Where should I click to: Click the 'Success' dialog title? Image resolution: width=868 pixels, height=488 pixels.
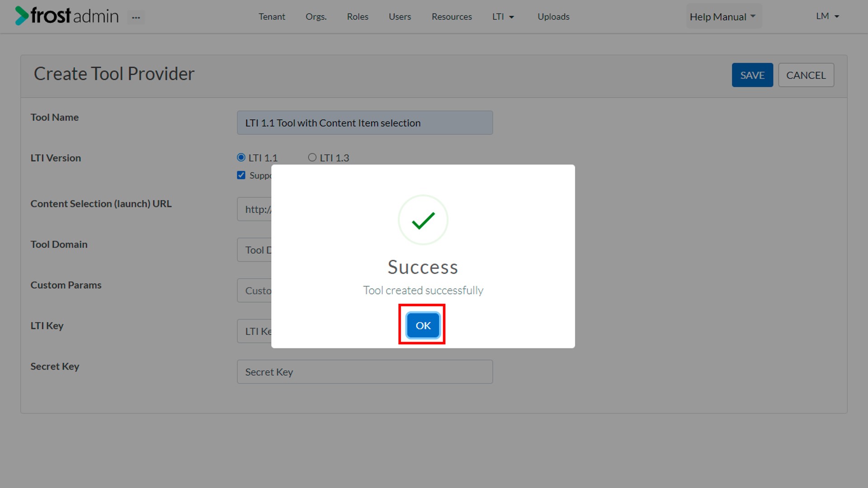[x=423, y=267]
